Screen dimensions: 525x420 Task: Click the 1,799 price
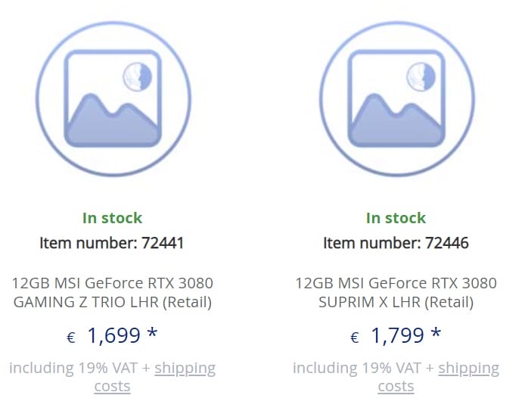[397, 335]
